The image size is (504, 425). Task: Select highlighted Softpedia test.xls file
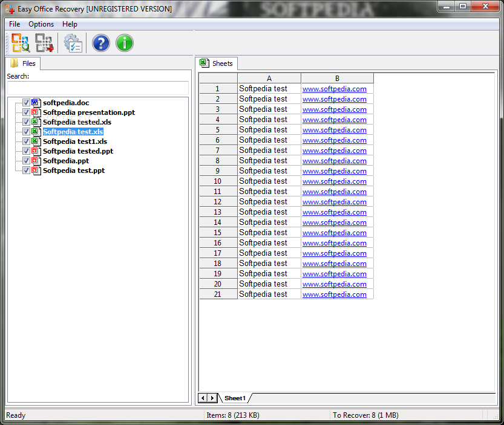[73, 132]
